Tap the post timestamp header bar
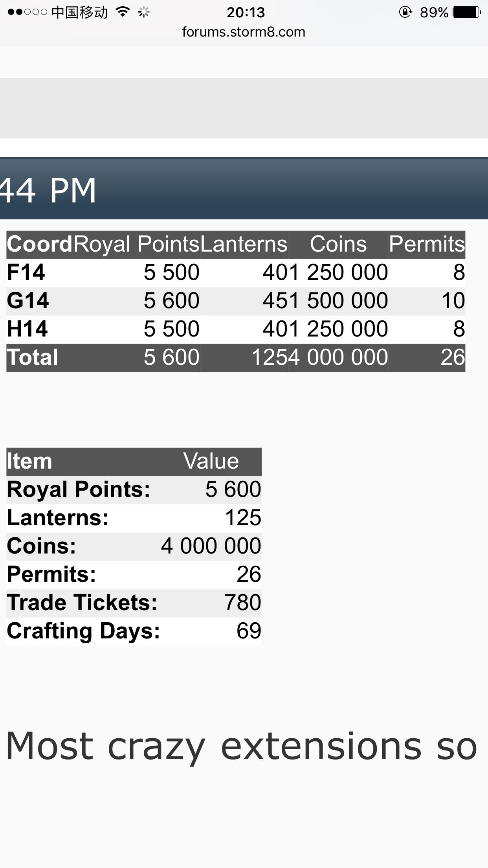 click(244, 189)
